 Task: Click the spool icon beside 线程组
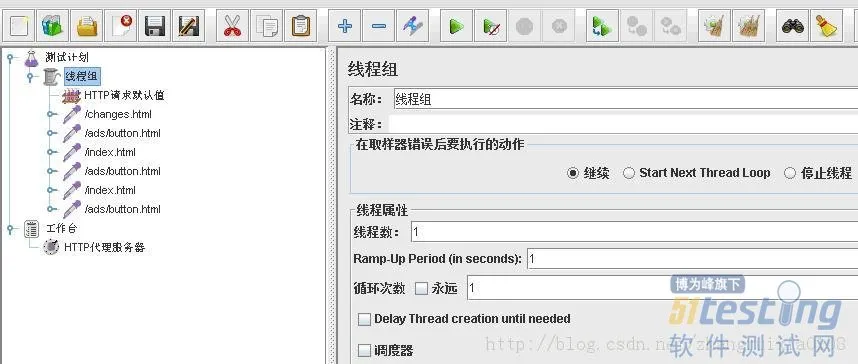(x=51, y=77)
